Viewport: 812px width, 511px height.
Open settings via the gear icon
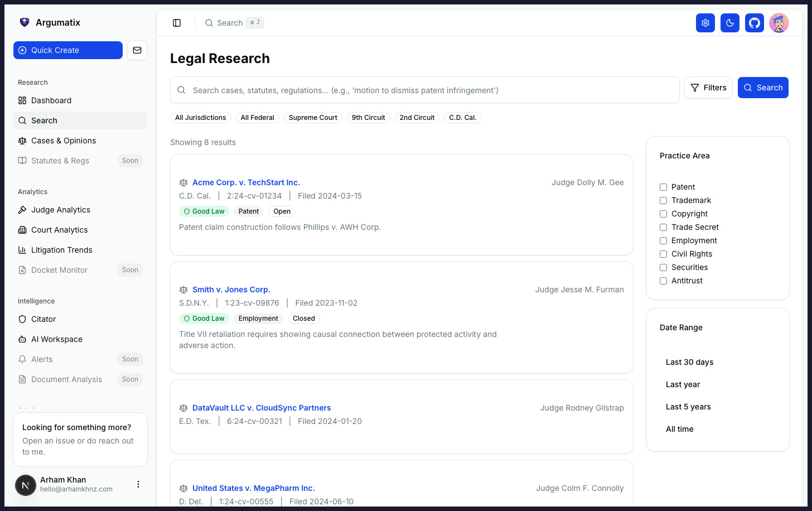pos(705,23)
